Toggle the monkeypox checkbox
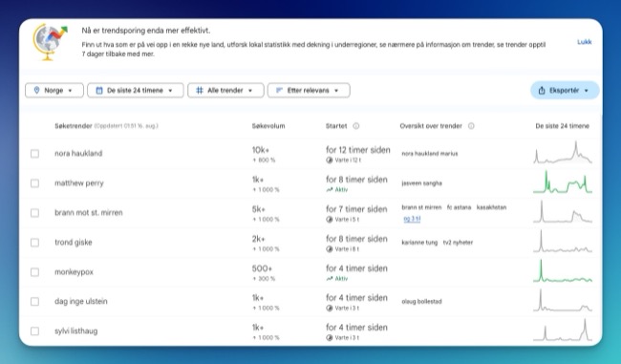This screenshot has width=621, height=364. (x=34, y=272)
